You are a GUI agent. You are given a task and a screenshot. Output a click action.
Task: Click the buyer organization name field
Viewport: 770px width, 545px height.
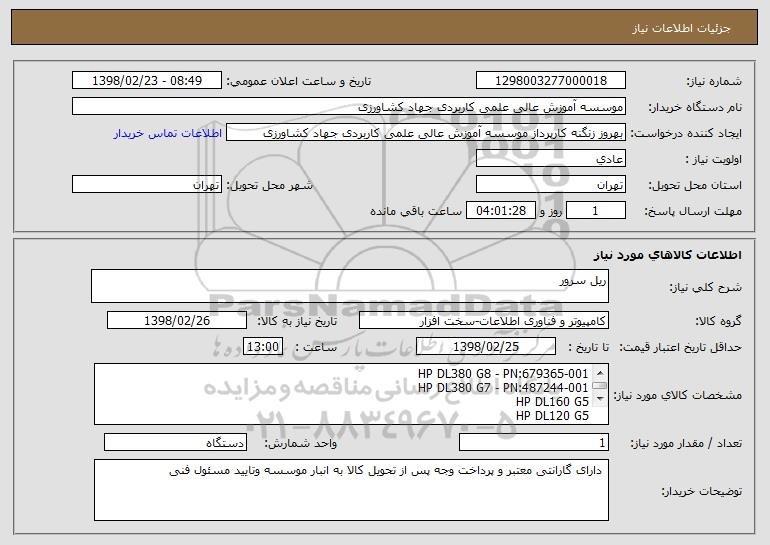[x=349, y=107]
